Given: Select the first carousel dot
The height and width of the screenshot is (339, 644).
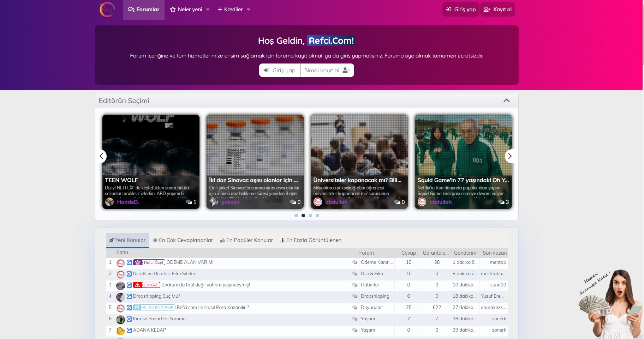Looking at the screenshot, I should [x=296, y=216].
